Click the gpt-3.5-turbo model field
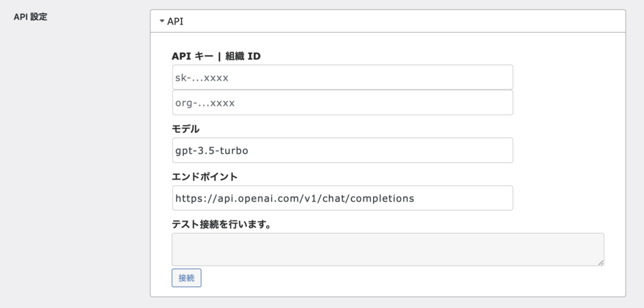The height and width of the screenshot is (308, 644). coord(342,151)
